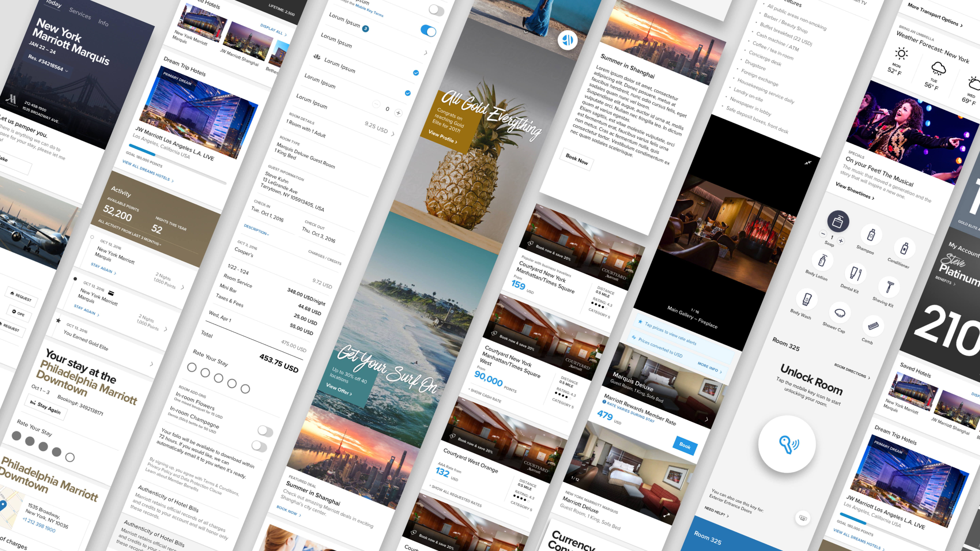980x551 pixels.
Task: Open the 9.25 USD row chevron
Action: 393,133
